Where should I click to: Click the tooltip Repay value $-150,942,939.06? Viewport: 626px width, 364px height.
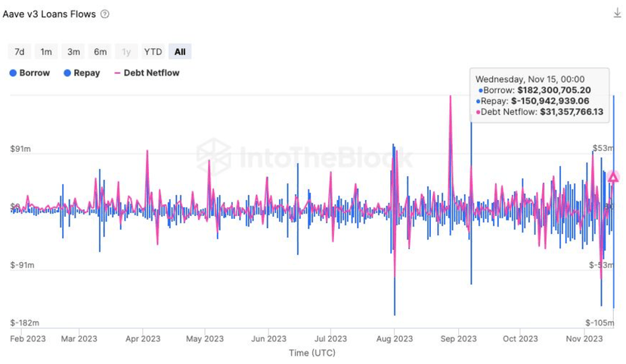pos(550,101)
